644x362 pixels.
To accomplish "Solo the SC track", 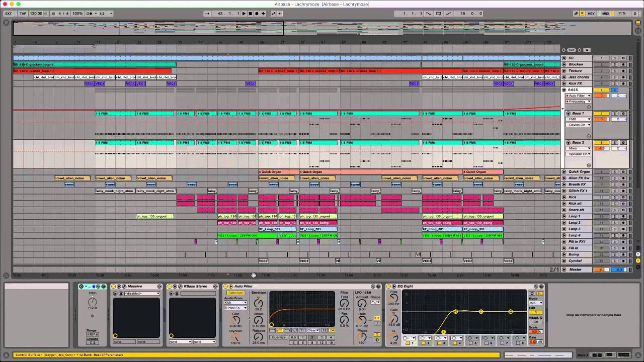I will [x=614, y=58].
